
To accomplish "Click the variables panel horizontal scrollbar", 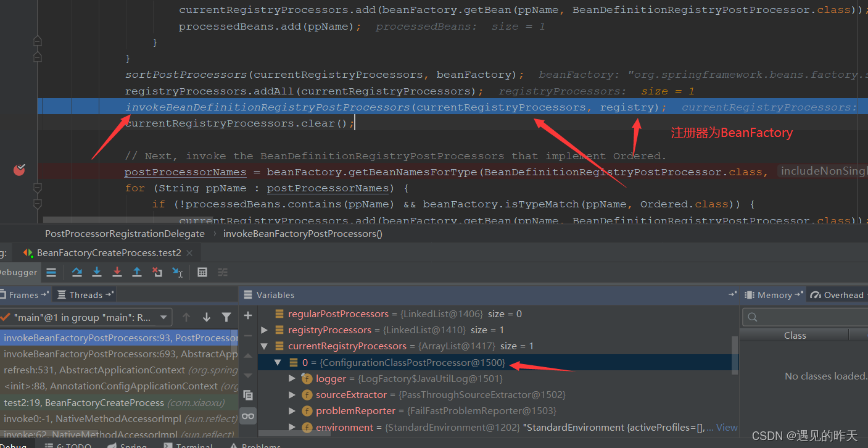I will pyautogui.click(x=294, y=434).
